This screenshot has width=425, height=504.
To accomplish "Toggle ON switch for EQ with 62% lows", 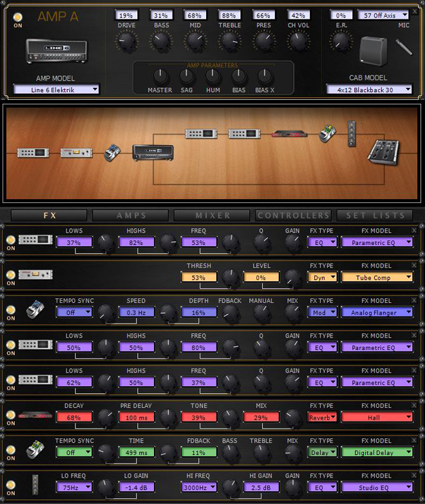I will 10,380.
